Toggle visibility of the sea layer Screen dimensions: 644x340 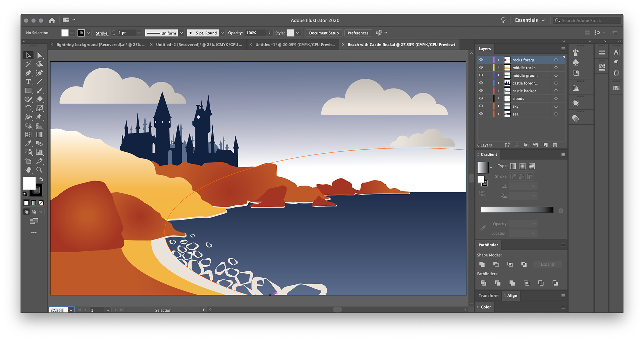click(481, 114)
